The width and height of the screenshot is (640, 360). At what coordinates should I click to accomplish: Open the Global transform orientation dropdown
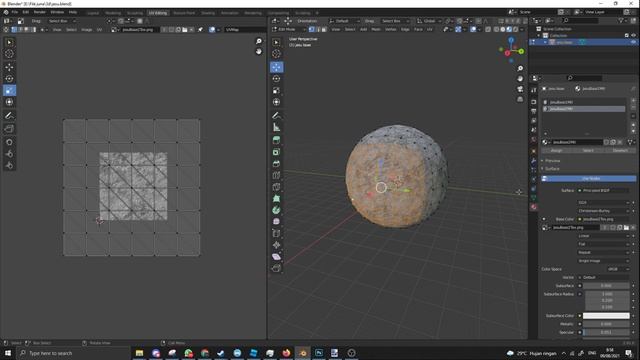429,21
